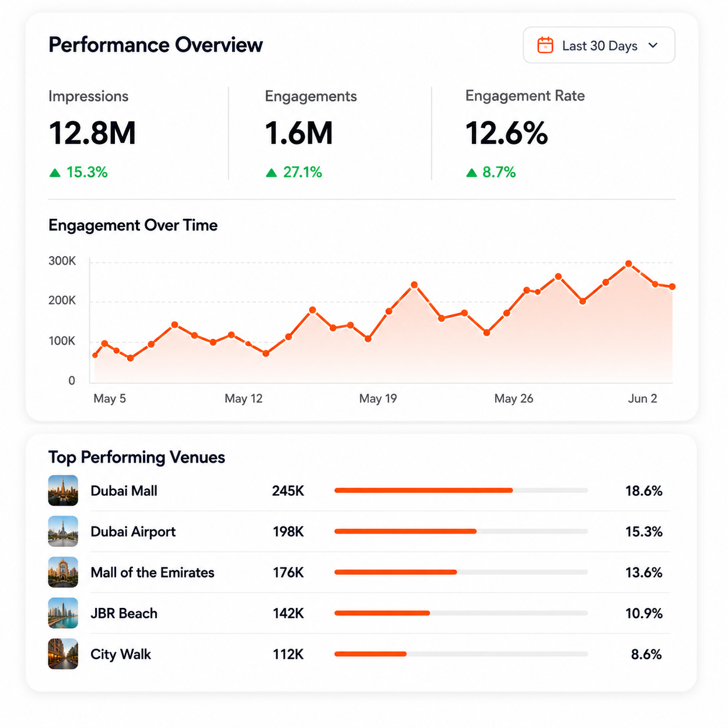Click the Engagement Over Time chart title

pyautogui.click(x=133, y=225)
